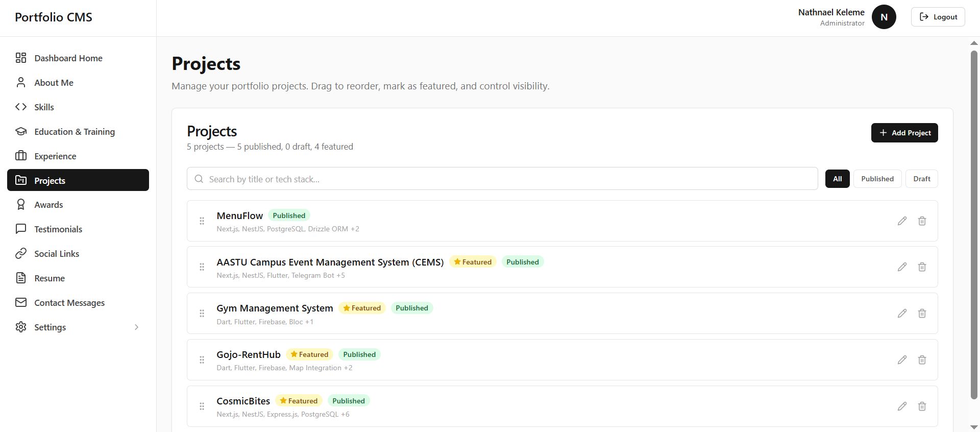Click the Resume document icon
Screen dimensions: 980x432
(21, 278)
